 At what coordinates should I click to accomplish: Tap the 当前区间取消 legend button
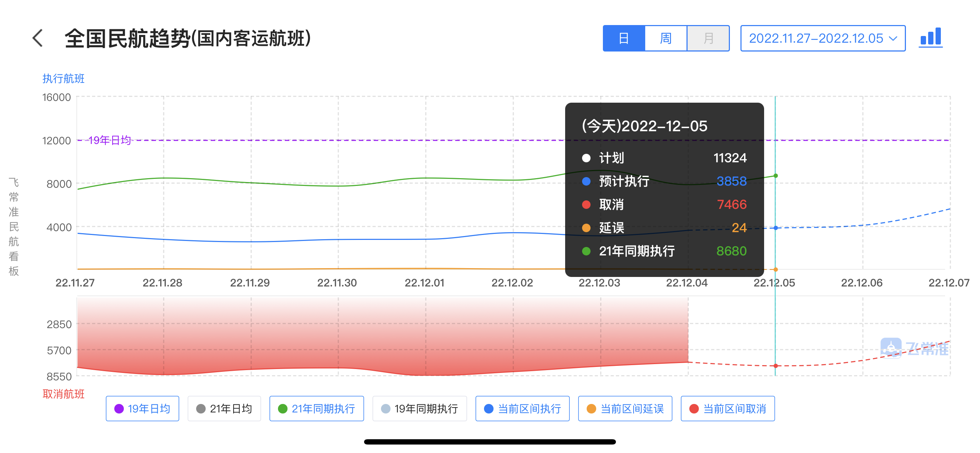pos(727,409)
